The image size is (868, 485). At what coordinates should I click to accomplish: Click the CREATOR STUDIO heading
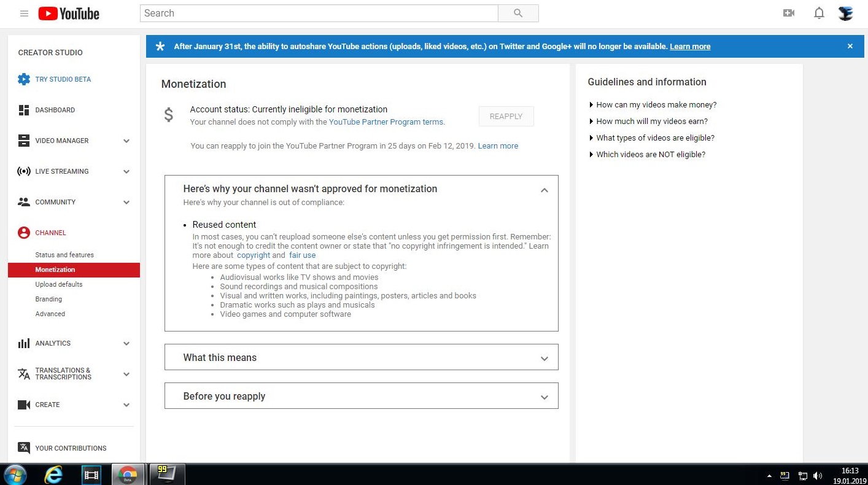tap(50, 53)
